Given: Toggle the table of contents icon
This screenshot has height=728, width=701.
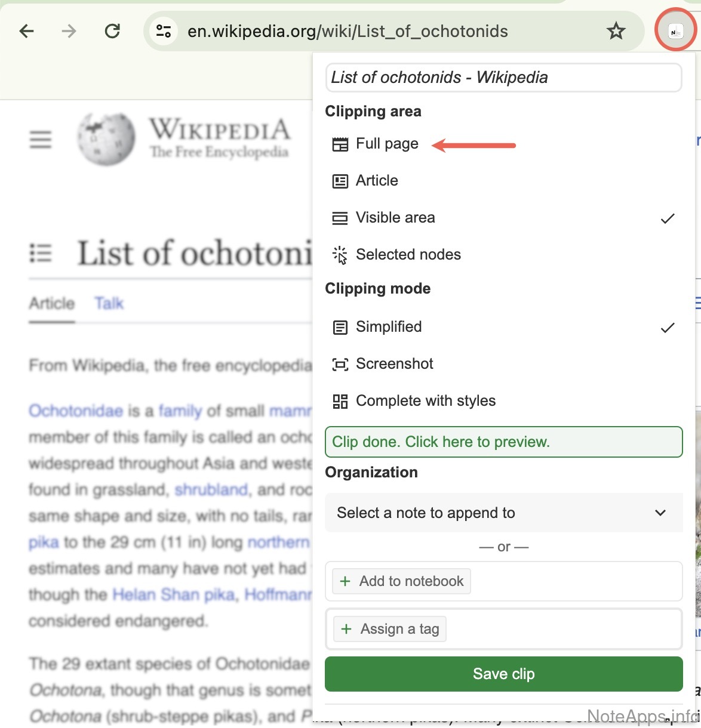Looking at the screenshot, I should (x=41, y=253).
